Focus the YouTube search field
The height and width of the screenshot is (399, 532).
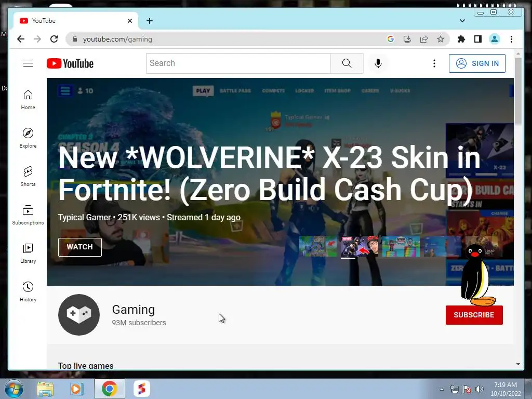pyautogui.click(x=238, y=63)
